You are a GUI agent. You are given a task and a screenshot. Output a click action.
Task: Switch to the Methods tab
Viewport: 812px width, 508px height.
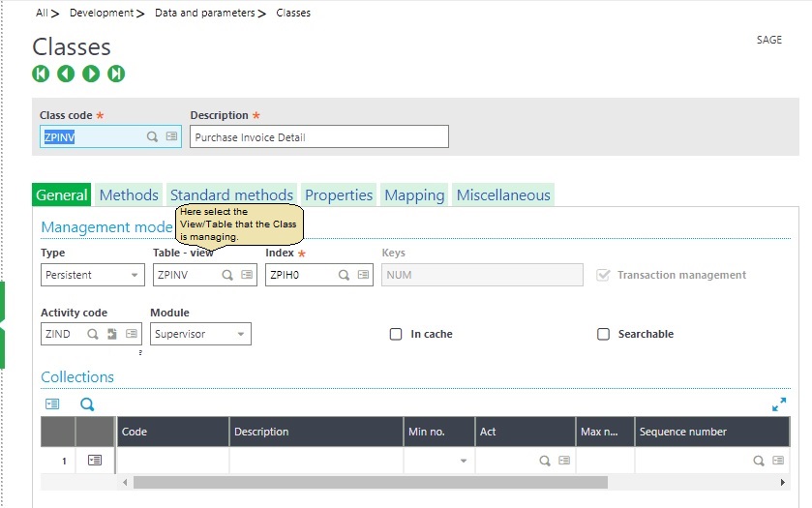[129, 195]
